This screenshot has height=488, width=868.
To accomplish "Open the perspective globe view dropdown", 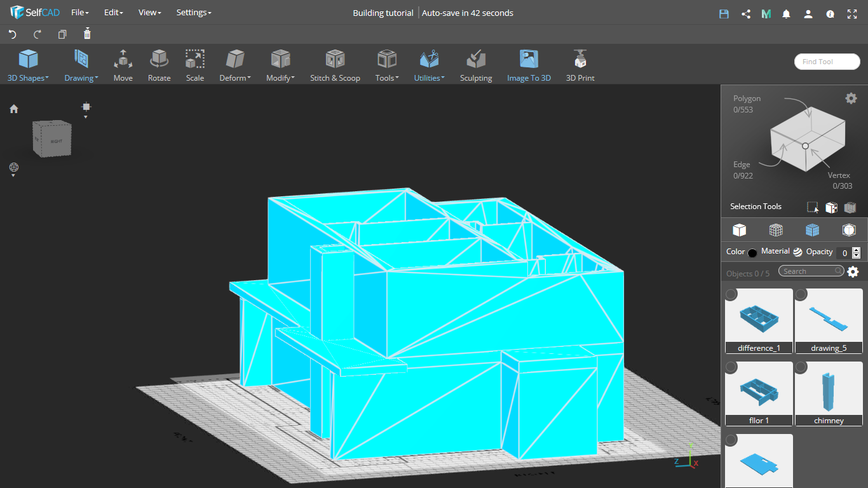I will point(14,170).
